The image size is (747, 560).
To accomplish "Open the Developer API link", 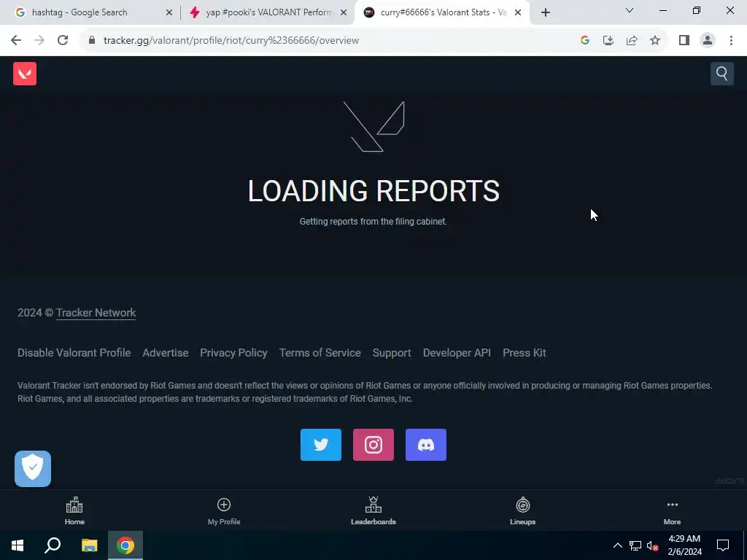I will pos(457,353).
